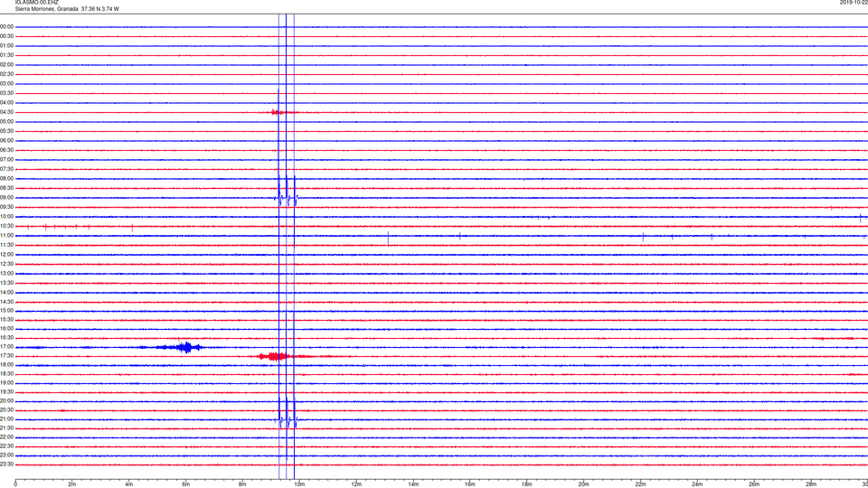Select the 14:00 trace time label
Screen dimensions: 868x488
(7, 292)
